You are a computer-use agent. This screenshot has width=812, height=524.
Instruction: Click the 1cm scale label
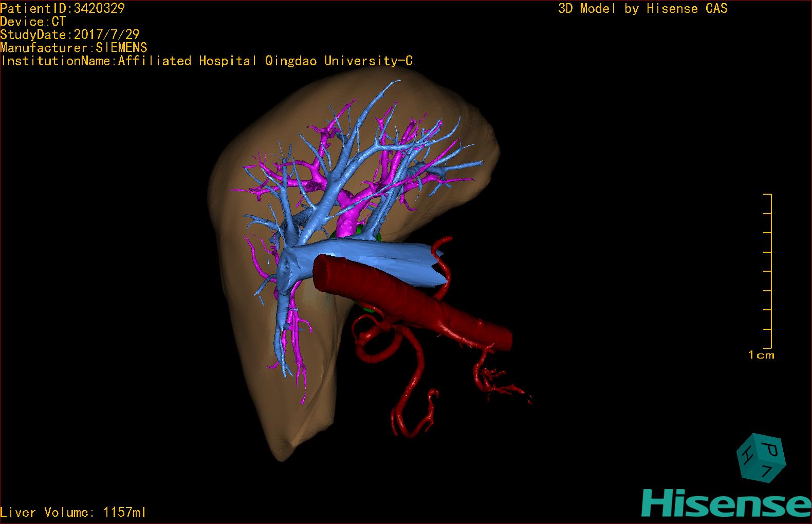tap(761, 355)
